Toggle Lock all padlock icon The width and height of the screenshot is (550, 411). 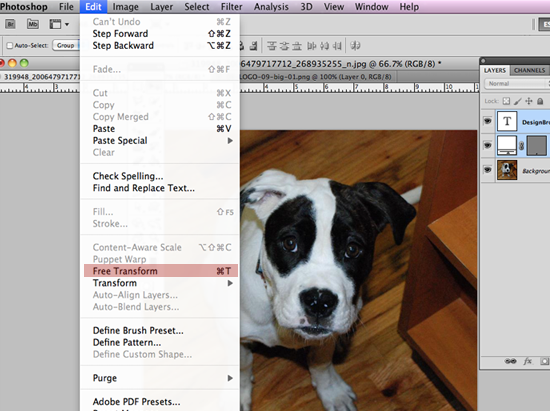pyautogui.click(x=540, y=101)
